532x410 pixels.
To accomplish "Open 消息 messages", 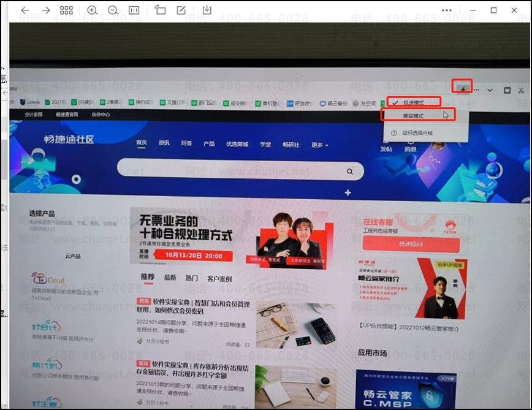I will click(410, 146).
